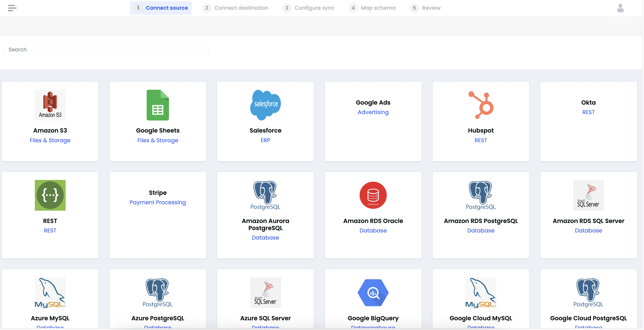
Task: Click the Google Cloud PostgreSQL title
Action: (589, 318)
